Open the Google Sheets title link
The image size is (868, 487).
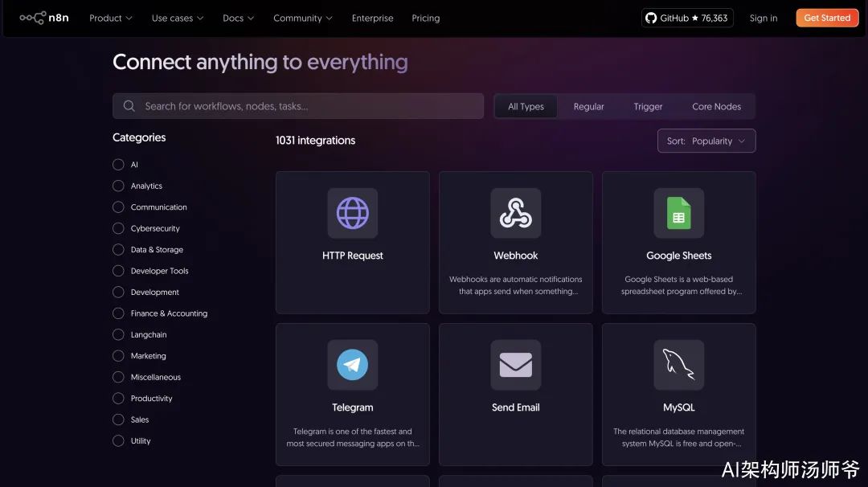678,255
